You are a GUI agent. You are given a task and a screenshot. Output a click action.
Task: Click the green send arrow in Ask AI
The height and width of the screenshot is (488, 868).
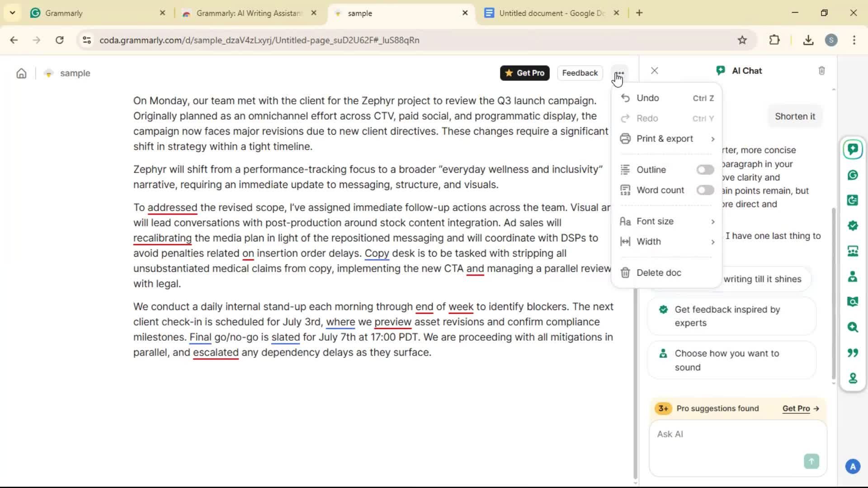[811, 461]
